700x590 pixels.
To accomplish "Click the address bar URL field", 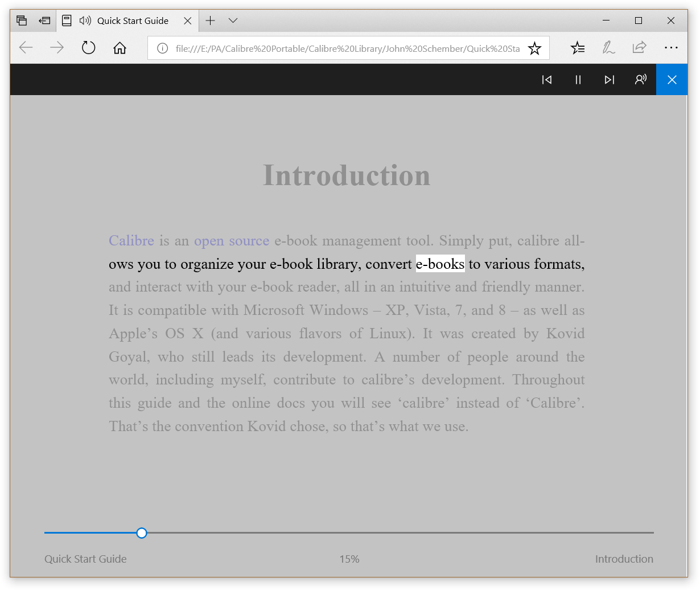I will 347,48.
